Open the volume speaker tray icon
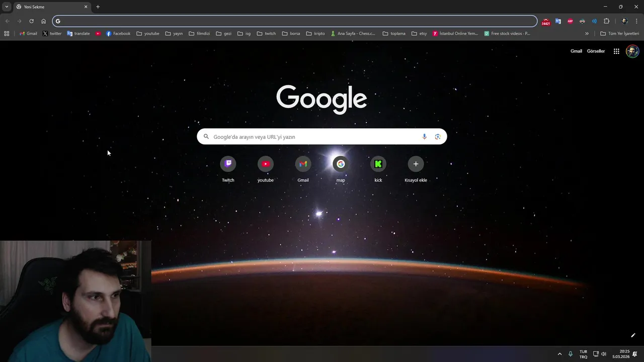The image size is (644, 362). [604, 354]
